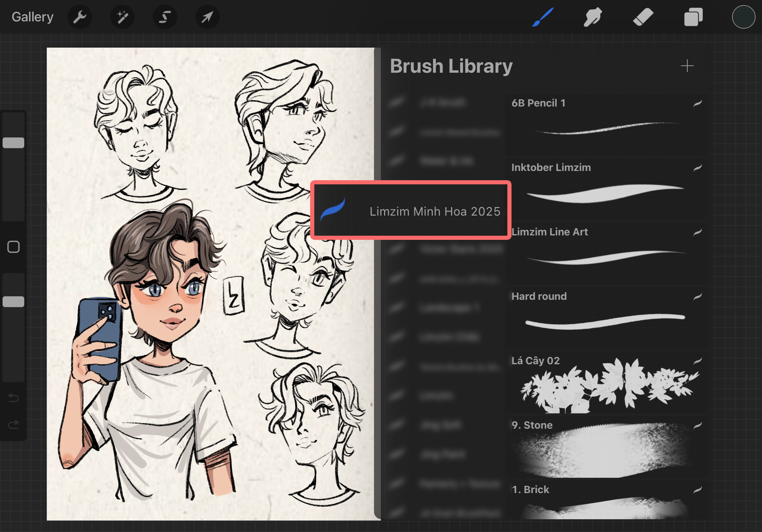
Task: Return to Gallery
Action: point(33,17)
